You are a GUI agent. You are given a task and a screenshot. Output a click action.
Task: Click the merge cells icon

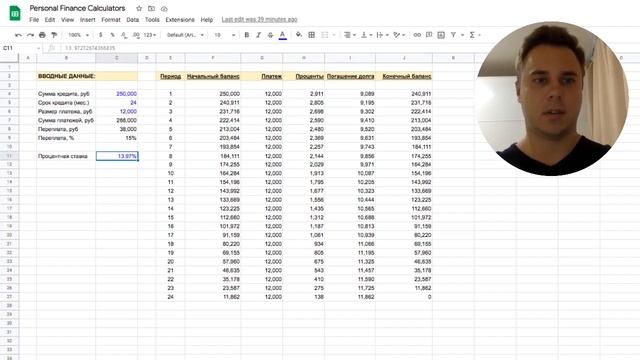coord(325,35)
